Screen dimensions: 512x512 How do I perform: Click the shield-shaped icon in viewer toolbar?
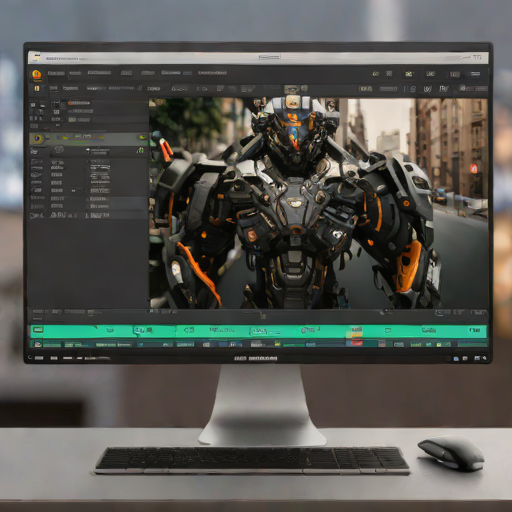pos(427,89)
